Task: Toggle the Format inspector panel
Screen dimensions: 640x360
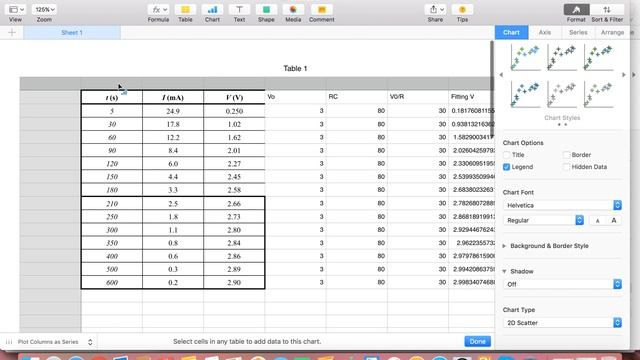Action: coord(576,9)
